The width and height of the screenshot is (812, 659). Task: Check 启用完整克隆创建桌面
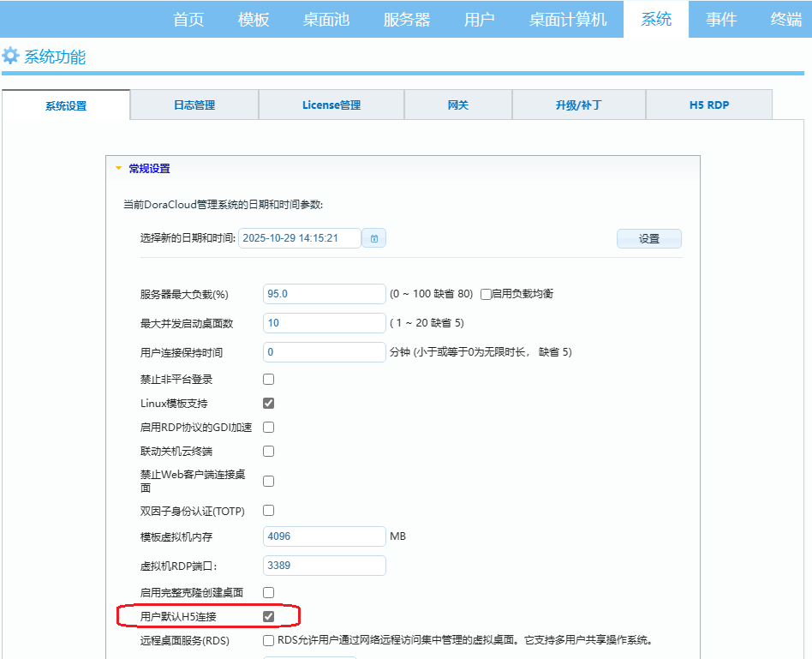click(268, 591)
